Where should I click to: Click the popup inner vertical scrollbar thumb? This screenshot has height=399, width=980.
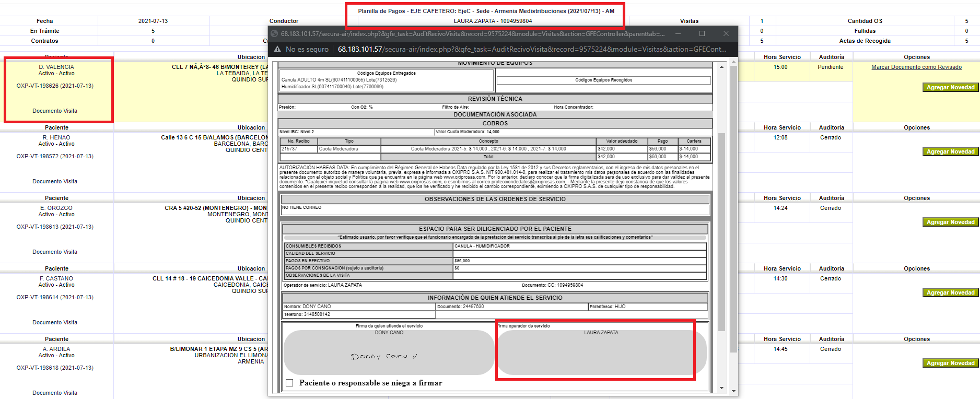click(721, 232)
